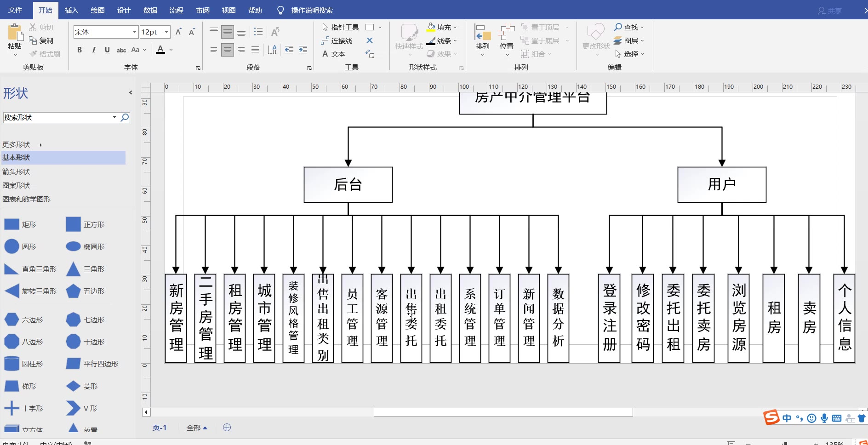Toggle underline formatting
The height and width of the screenshot is (445, 868).
(107, 50)
